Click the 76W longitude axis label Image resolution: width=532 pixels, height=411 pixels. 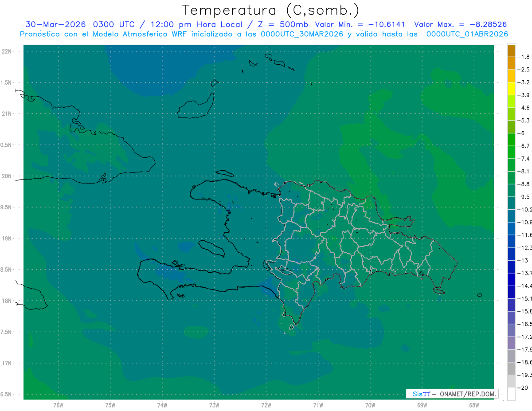point(58,405)
